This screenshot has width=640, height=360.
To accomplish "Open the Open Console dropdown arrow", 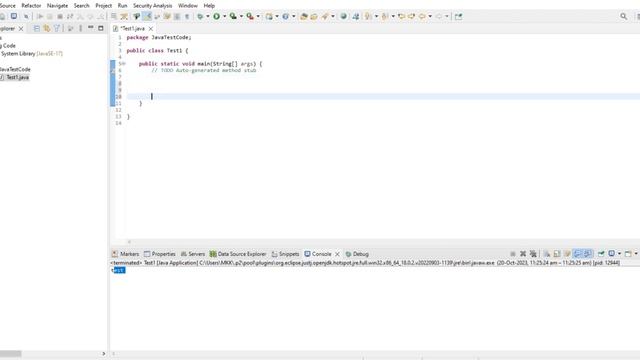I will 636,254.
